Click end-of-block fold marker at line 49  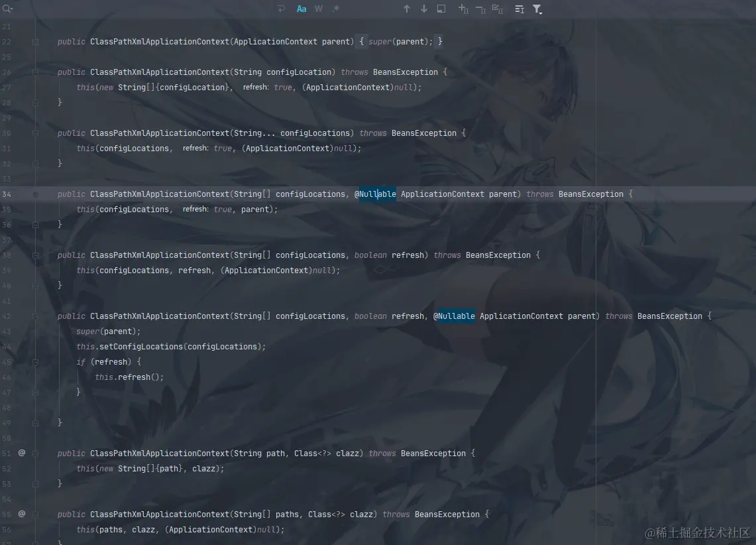[35, 423]
